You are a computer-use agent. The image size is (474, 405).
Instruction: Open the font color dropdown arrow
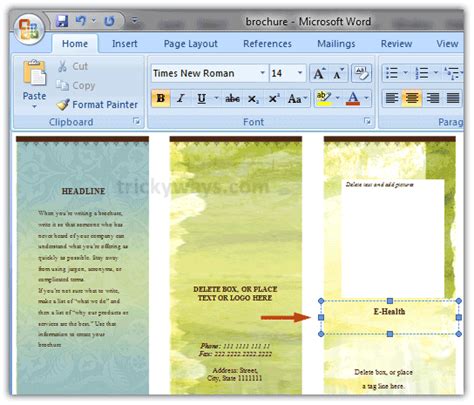366,98
